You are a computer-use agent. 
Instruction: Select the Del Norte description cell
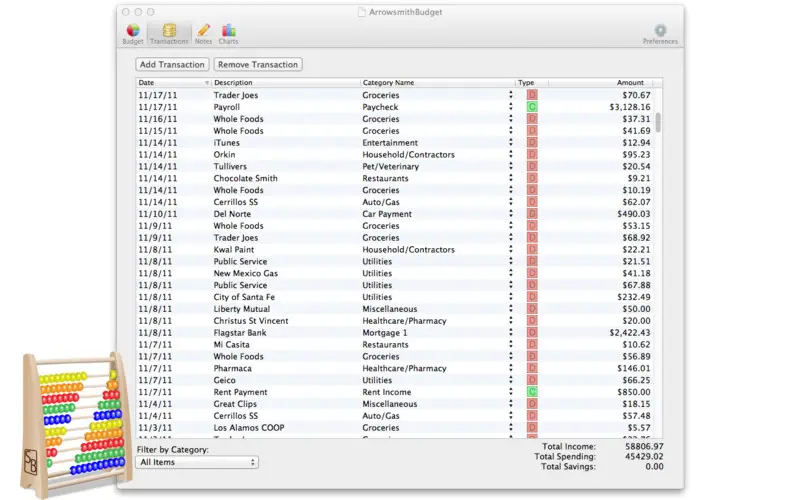click(232, 214)
